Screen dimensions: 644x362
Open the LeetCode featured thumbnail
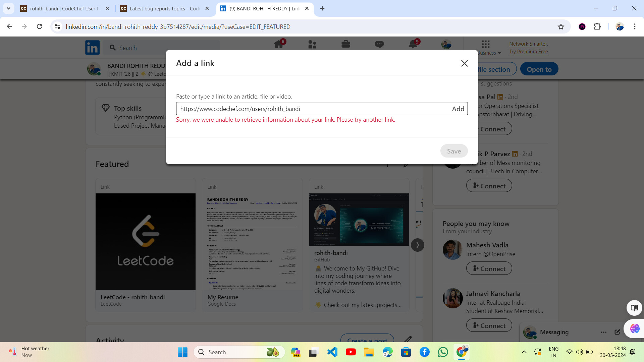[145, 241]
